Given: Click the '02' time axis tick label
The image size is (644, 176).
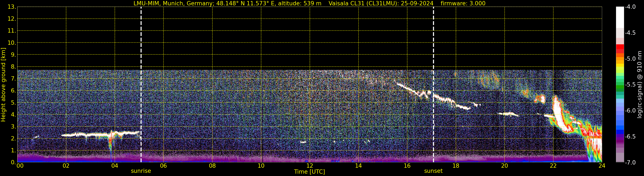Looking at the screenshot, I should pos(66,166).
